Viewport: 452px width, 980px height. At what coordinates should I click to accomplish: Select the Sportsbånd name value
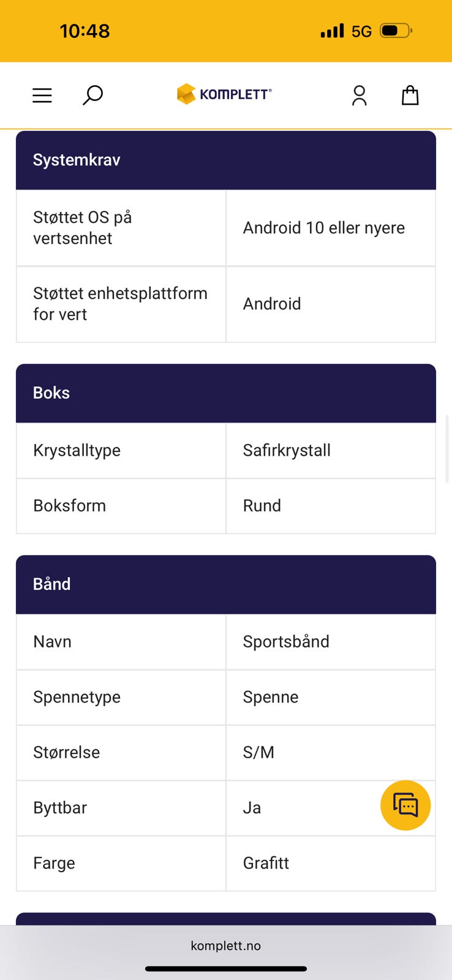click(x=286, y=642)
